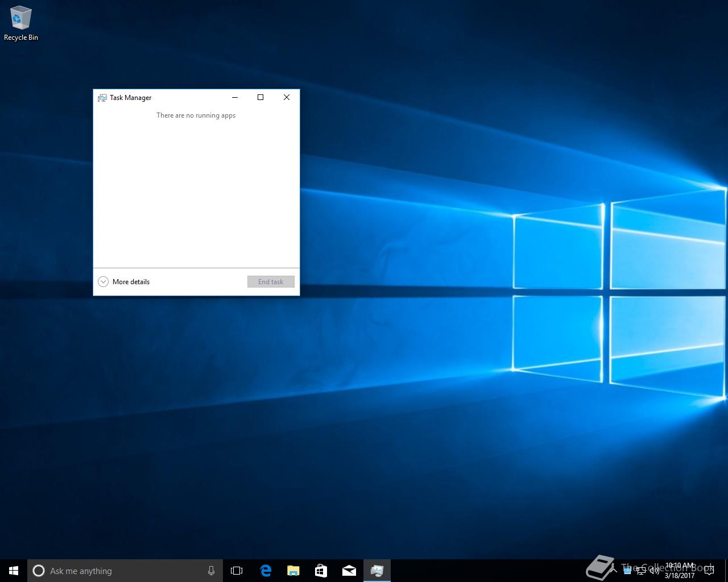
Task: Open Task View from the taskbar
Action: tap(237, 571)
